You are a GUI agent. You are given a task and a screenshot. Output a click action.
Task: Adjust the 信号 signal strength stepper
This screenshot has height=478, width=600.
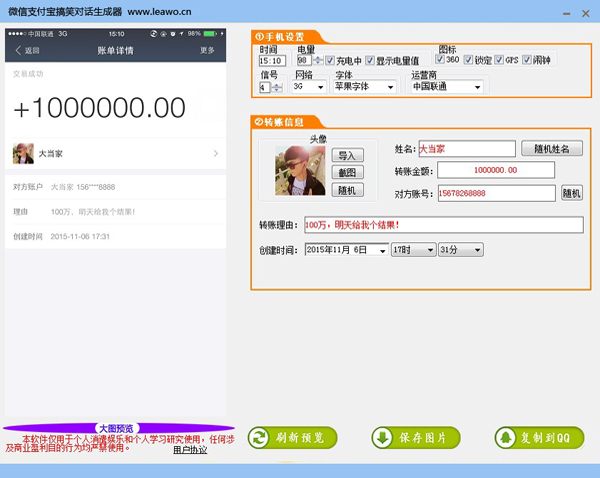pyautogui.click(x=277, y=87)
